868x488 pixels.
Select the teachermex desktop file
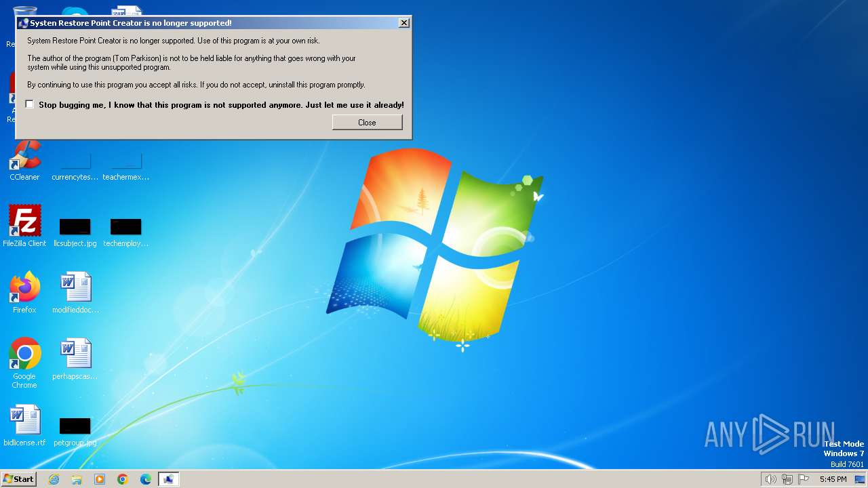coord(126,167)
